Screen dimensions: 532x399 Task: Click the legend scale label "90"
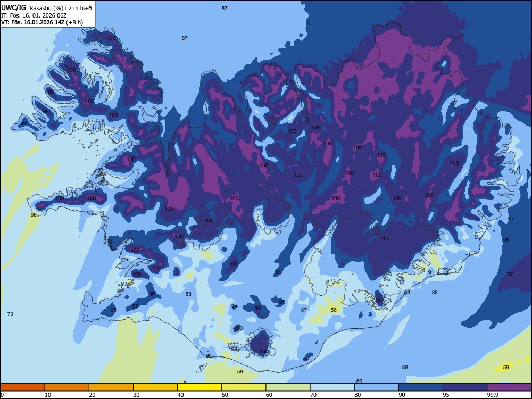point(402,395)
